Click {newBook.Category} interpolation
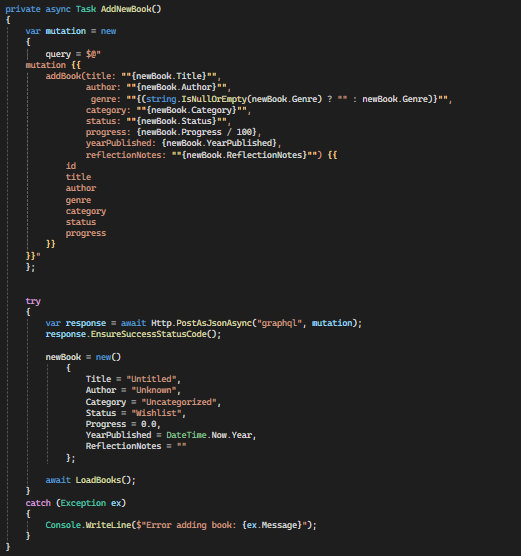Image resolution: width=521 pixels, height=556 pixels. tap(191, 110)
